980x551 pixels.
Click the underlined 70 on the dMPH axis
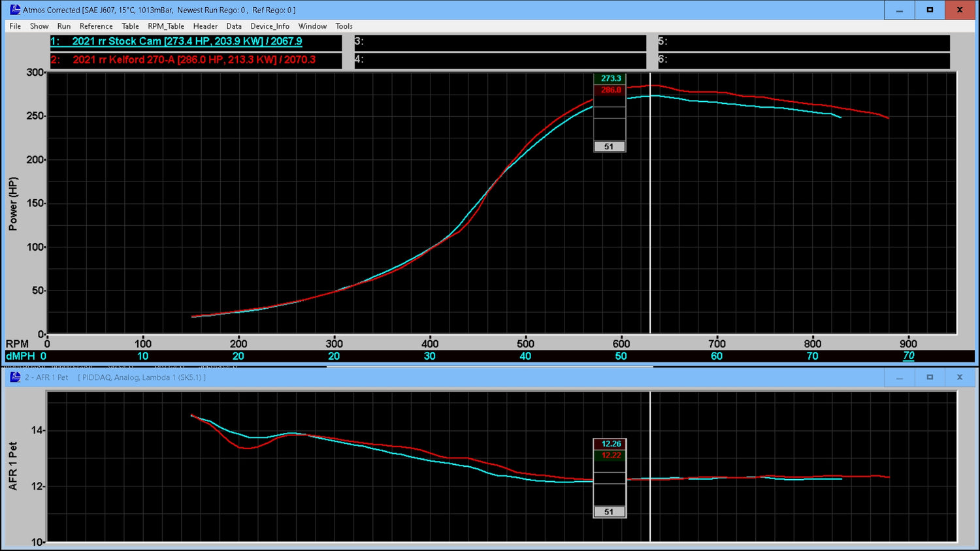pos(908,356)
